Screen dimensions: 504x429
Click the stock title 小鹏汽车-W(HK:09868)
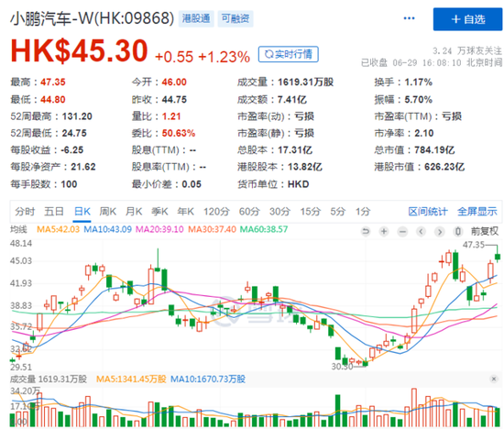coord(93,18)
